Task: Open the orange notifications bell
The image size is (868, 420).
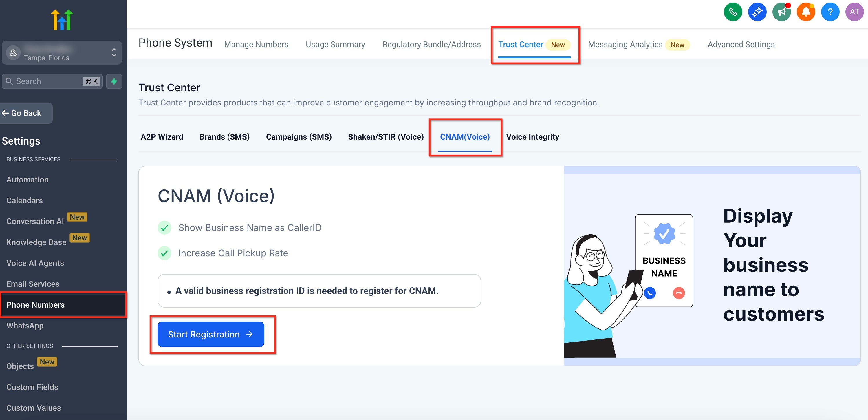Action: [806, 12]
